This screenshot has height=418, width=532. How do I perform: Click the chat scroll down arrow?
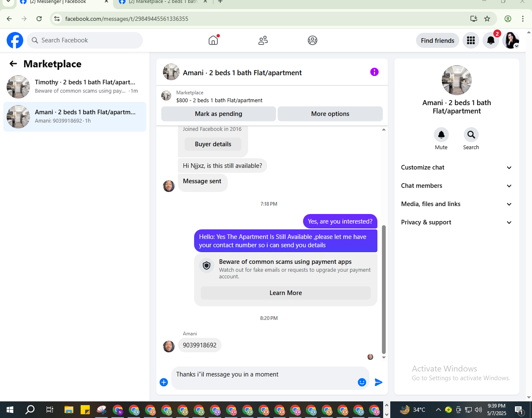tap(384, 357)
